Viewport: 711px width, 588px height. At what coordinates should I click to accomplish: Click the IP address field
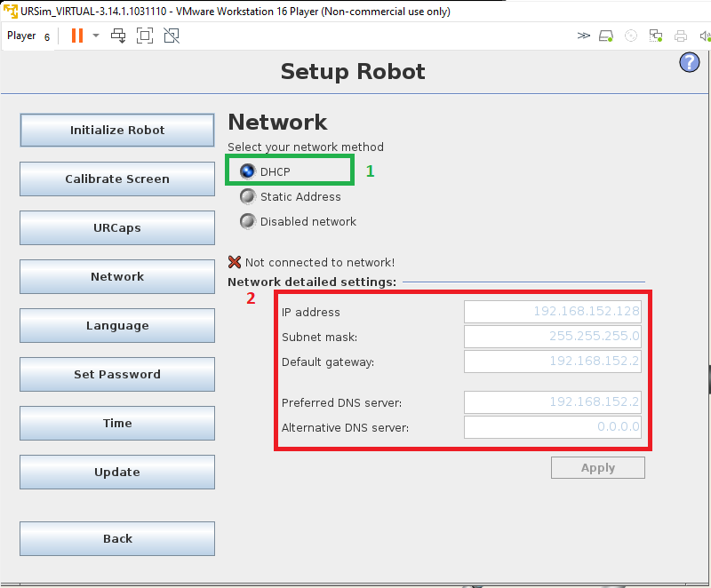tap(552, 312)
